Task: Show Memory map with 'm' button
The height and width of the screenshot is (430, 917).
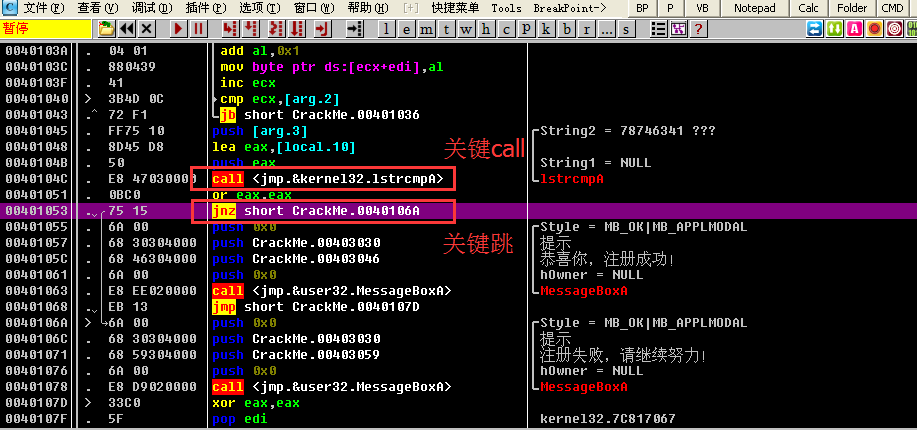Action: point(428,29)
